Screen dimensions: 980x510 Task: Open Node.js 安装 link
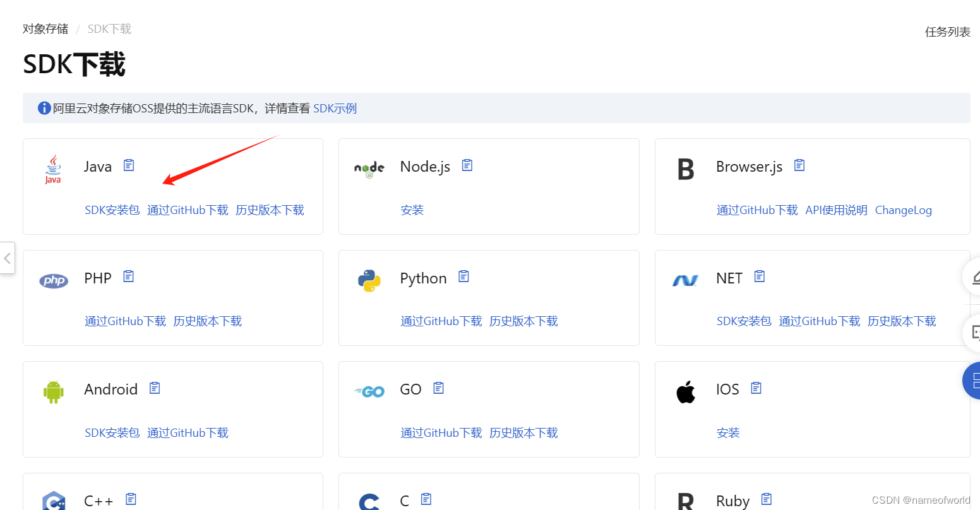[412, 210]
